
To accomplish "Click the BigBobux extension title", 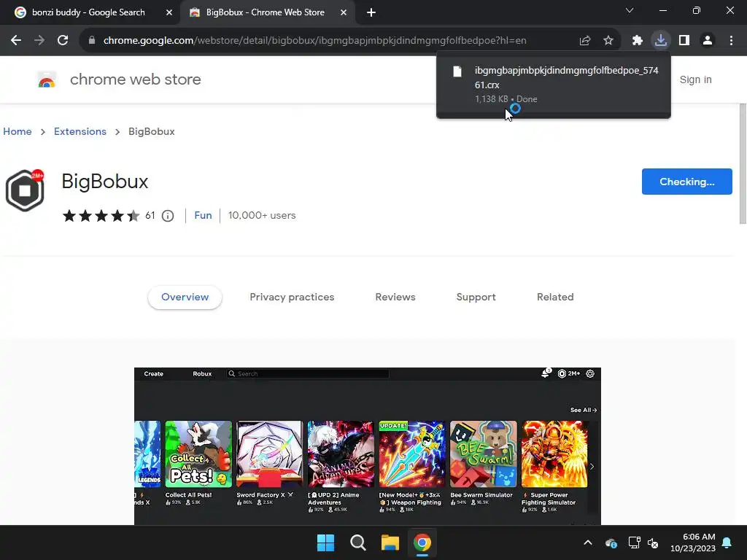I will tap(105, 182).
